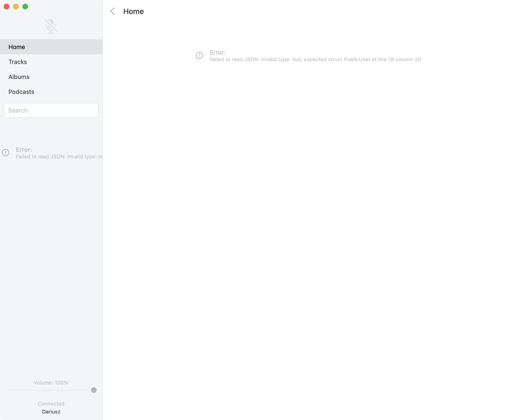This screenshot has width=513, height=420.
Task: Click the truncated sidebar error message
Action: (x=59, y=157)
